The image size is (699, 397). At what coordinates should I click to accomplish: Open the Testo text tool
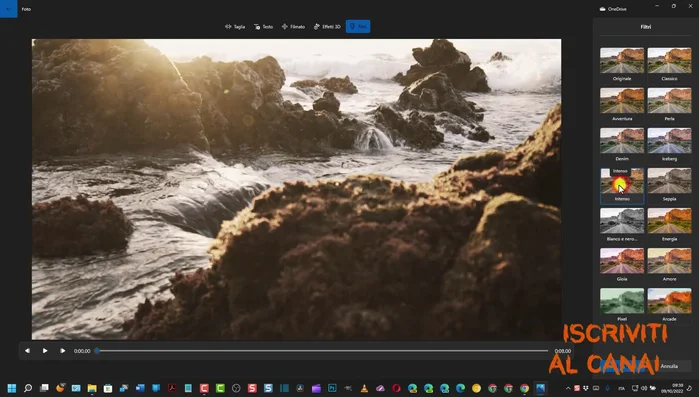coord(263,27)
